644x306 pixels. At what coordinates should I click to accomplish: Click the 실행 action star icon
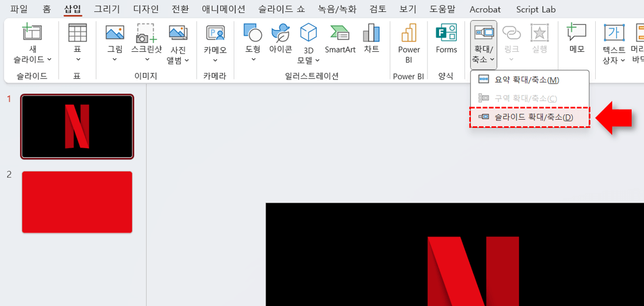pos(539,32)
